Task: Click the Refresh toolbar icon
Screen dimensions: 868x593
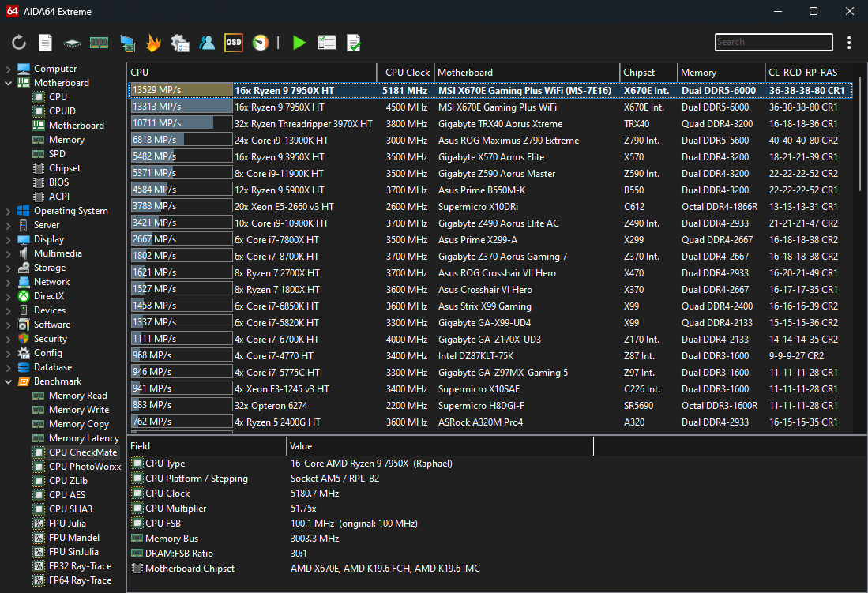Action: click(19, 43)
